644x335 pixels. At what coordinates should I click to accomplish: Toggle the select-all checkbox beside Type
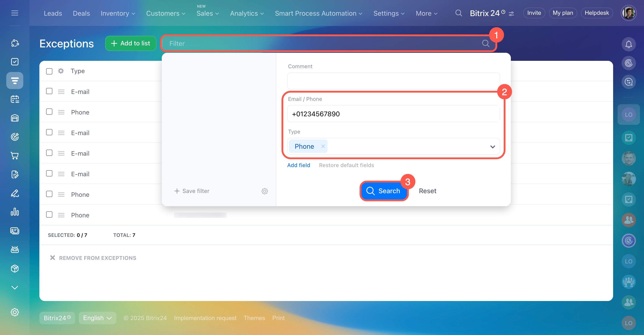(49, 71)
